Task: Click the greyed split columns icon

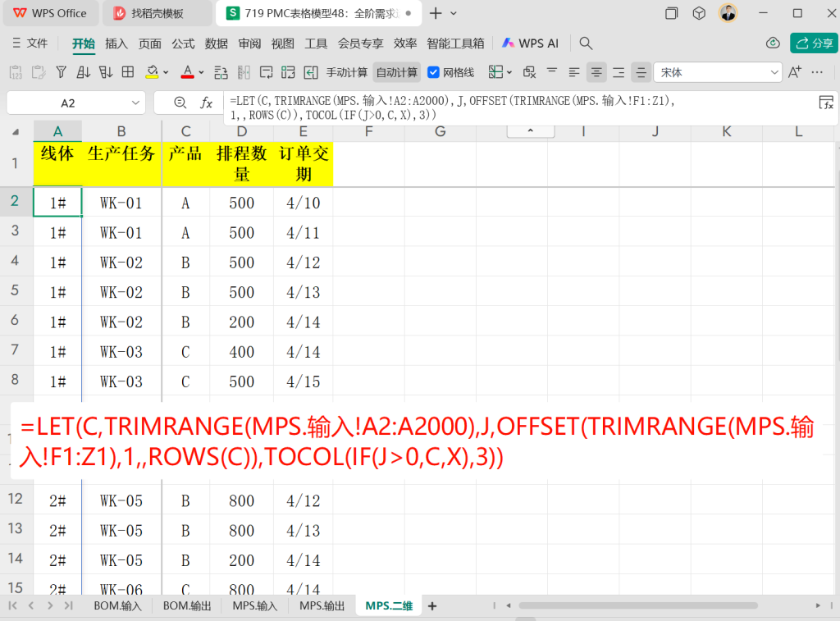Action: point(244,72)
